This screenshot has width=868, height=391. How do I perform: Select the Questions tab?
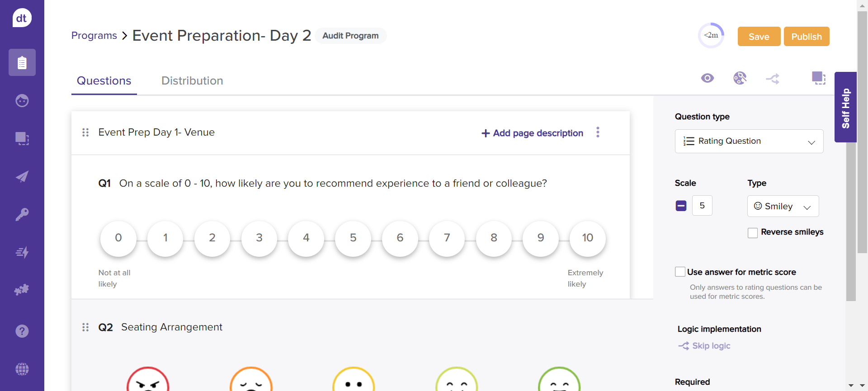pos(104,81)
